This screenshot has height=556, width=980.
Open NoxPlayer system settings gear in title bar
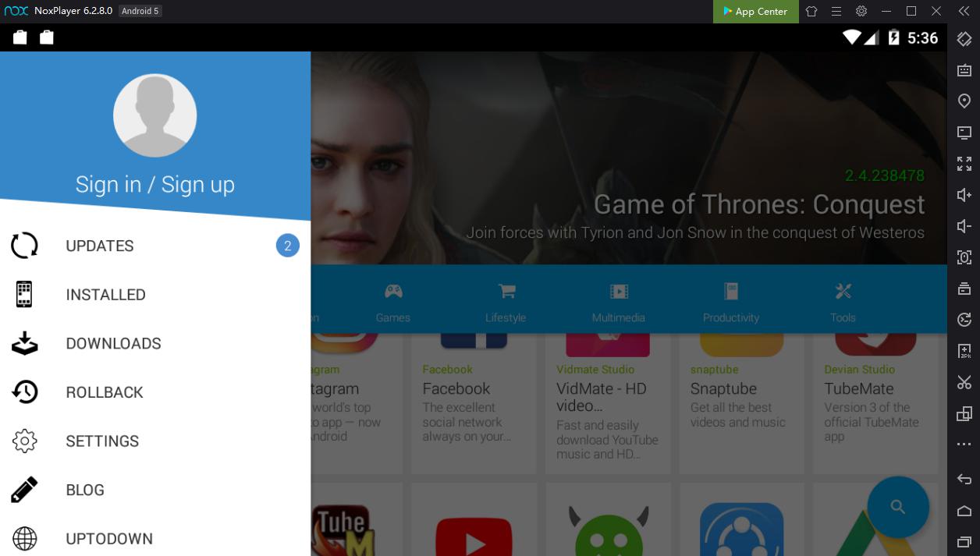(861, 12)
